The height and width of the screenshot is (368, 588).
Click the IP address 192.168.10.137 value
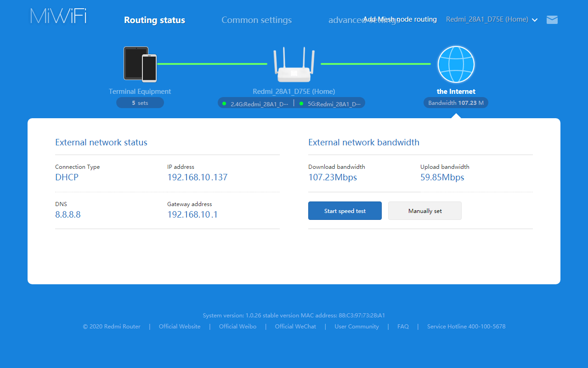(x=198, y=177)
